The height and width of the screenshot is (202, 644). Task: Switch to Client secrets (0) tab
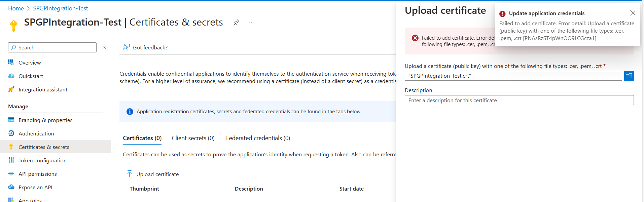click(193, 138)
